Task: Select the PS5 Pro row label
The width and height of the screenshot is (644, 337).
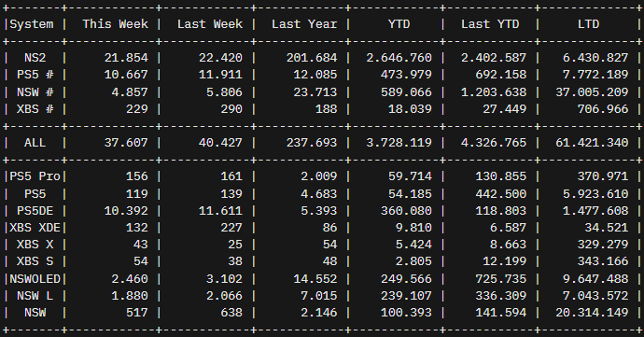Action: (x=35, y=176)
